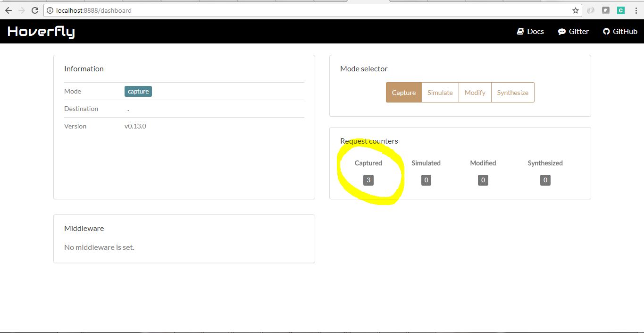This screenshot has width=644, height=333.
Task: Click the dark square extension icon
Action: [x=606, y=10]
